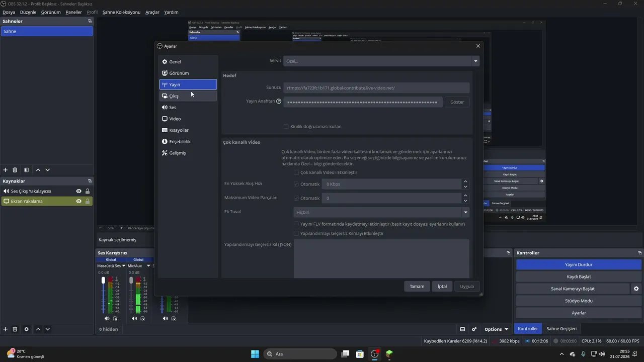Screen dimensions: 644x362
Task: Enable Yapılandırmayı Geçersiz Kılmayı Etkinleştir checkbox
Action: click(x=296, y=233)
